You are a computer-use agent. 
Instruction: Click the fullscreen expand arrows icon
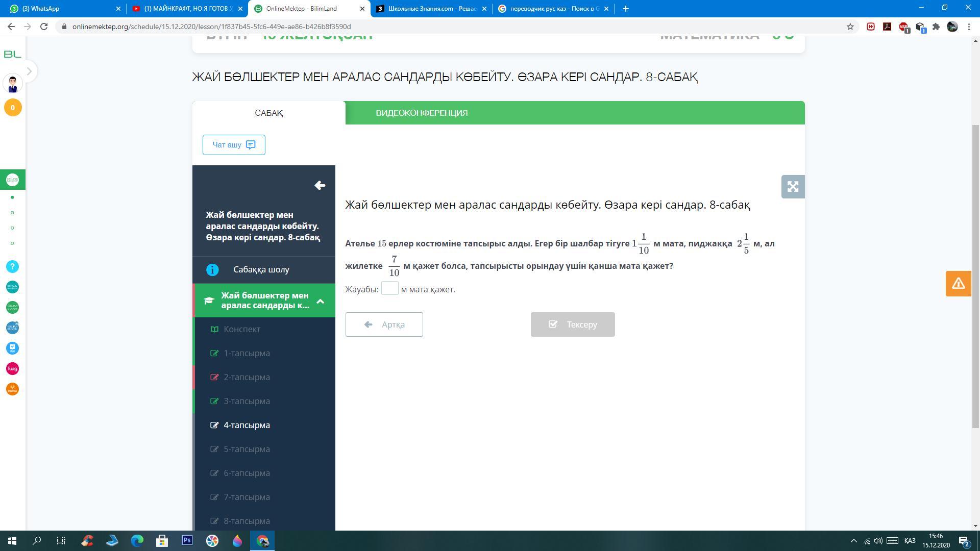(793, 187)
